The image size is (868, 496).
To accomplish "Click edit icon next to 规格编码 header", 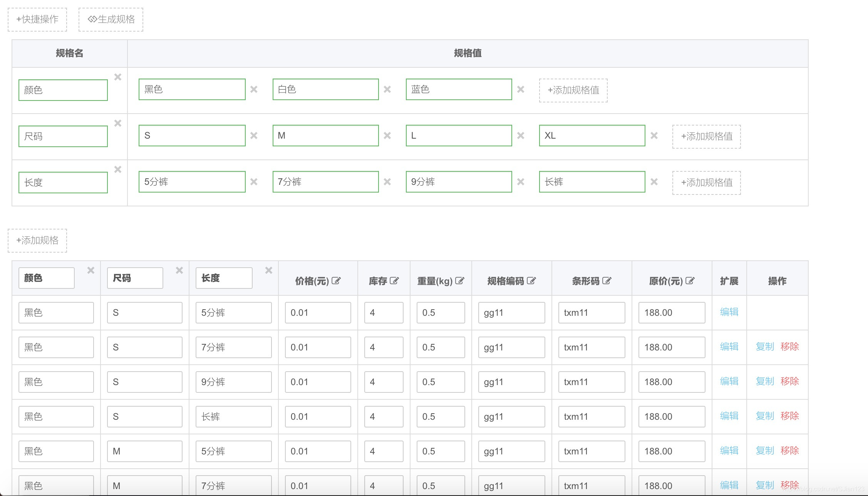I will [x=531, y=281].
